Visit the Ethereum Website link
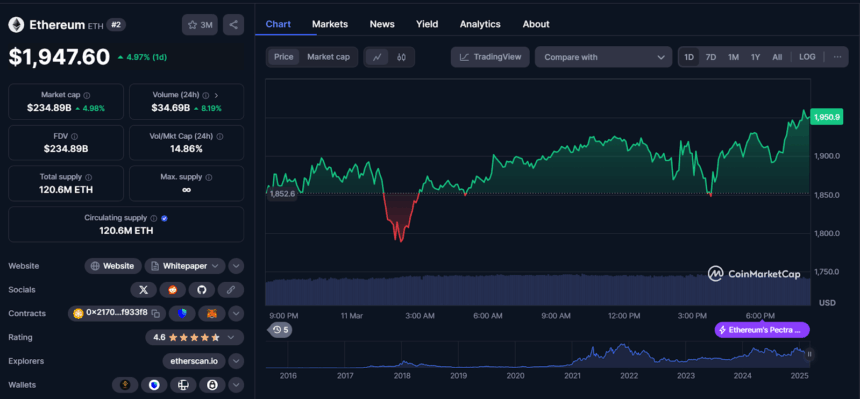Screen dimensions: 860x399 (x=113, y=266)
